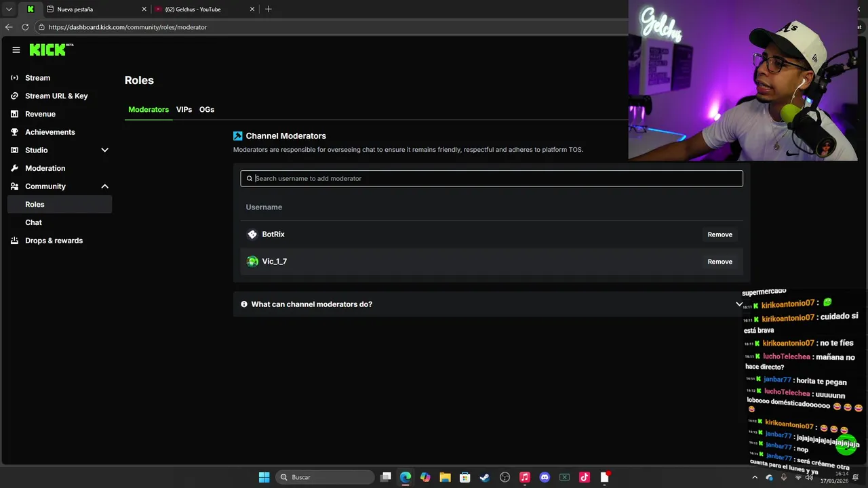Viewport: 868px width, 488px height.
Task: Switch to the Moderators tab
Action: pyautogui.click(x=149, y=110)
